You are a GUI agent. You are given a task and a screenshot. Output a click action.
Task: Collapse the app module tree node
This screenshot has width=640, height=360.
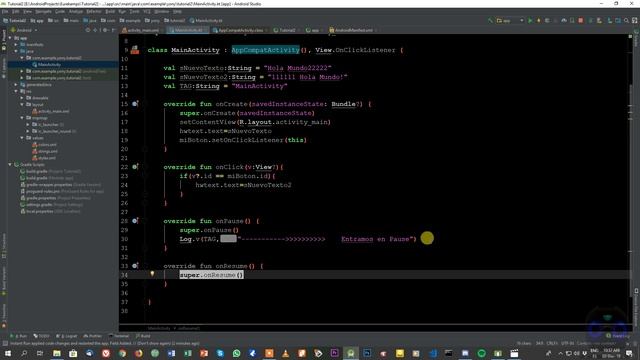(10, 38)
